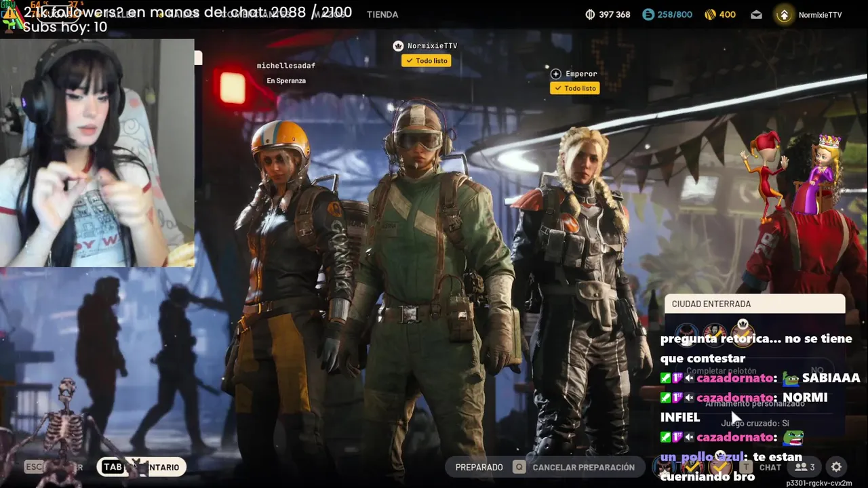This screenshot has height=488, width=868.
Task: Click the Q key icon
Action: (x=519, y=467)
